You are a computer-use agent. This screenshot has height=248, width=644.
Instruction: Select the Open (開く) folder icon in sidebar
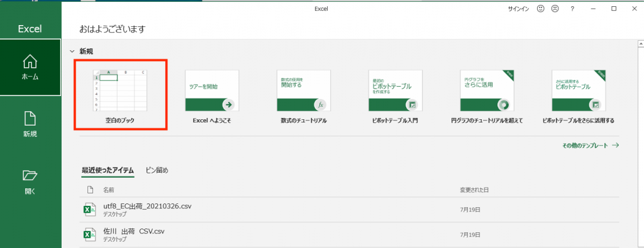30,176
